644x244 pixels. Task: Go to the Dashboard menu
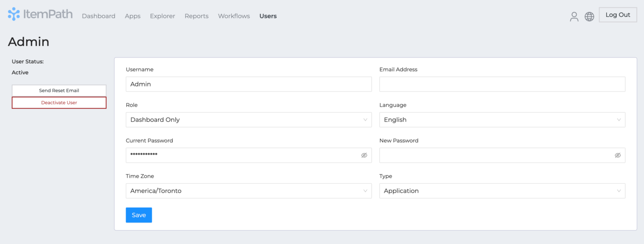(98, 16)
